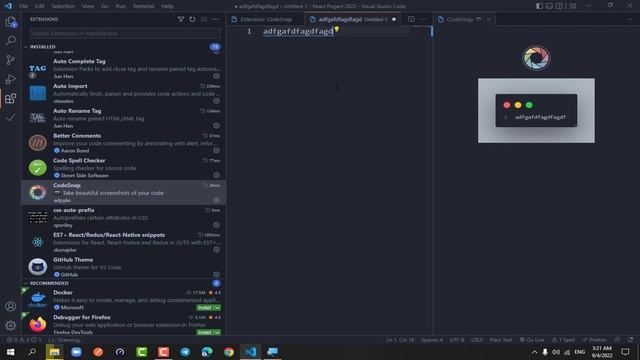Open the Help menu
The height and width of the screenshot is (360, 640).
(x=167, y=6)
